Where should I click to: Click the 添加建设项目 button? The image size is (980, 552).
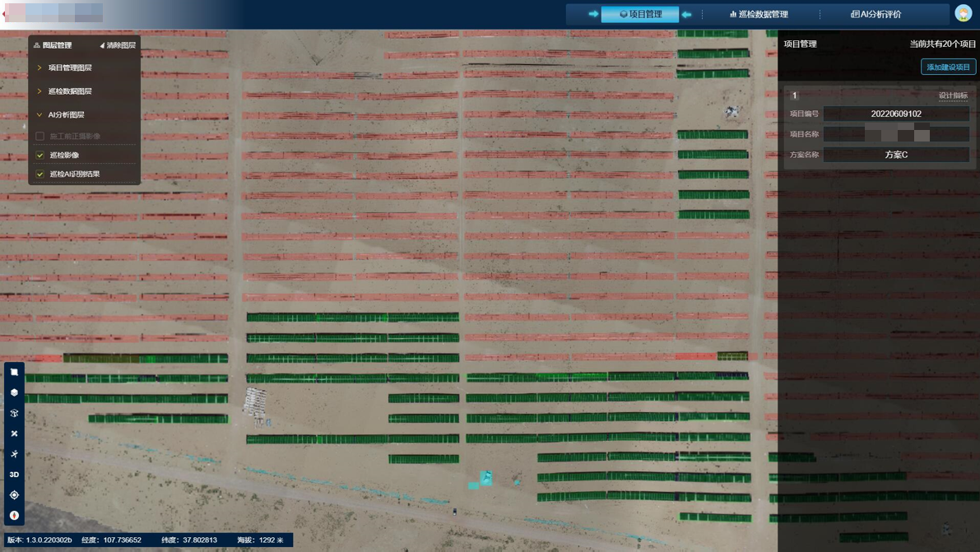point(948,67)
